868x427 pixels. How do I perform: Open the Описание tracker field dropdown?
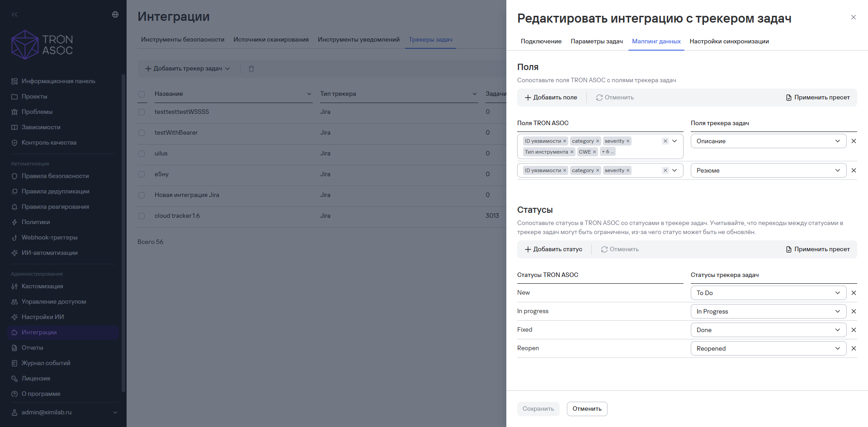point(768,141)
